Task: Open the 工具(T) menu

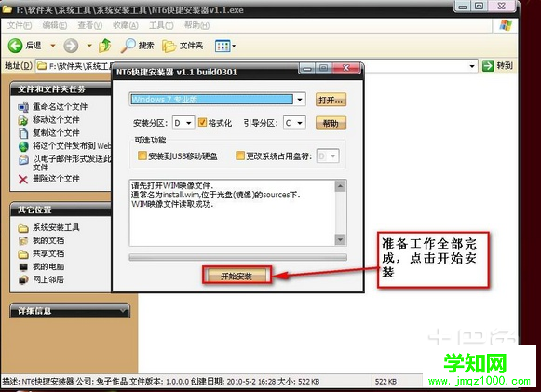Action: [x=161, y=25]
